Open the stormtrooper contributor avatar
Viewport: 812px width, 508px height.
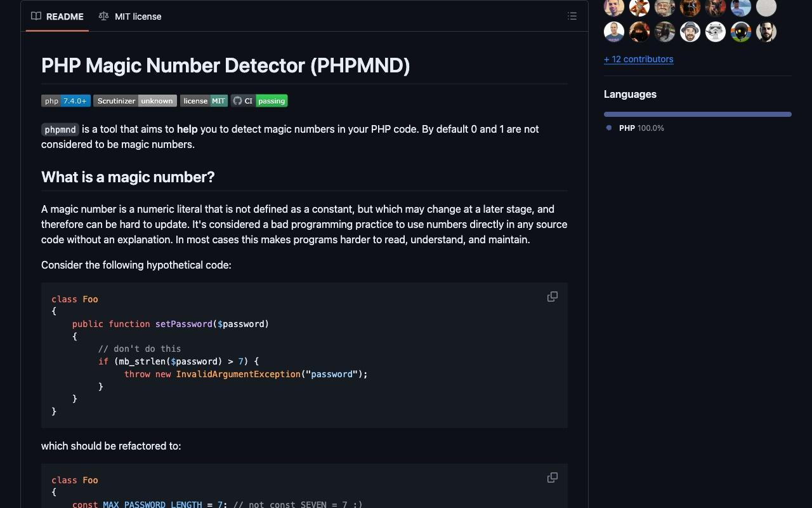click(x=716, y=32)
